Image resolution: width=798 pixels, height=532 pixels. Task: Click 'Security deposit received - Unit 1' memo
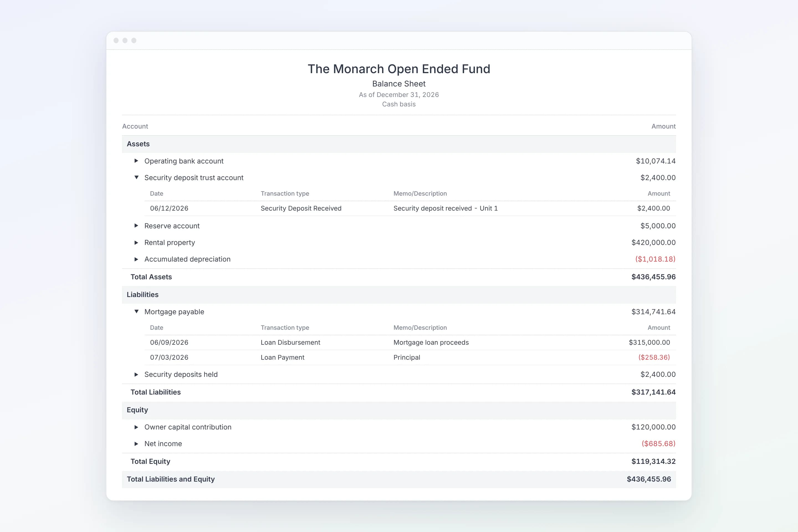446,208
